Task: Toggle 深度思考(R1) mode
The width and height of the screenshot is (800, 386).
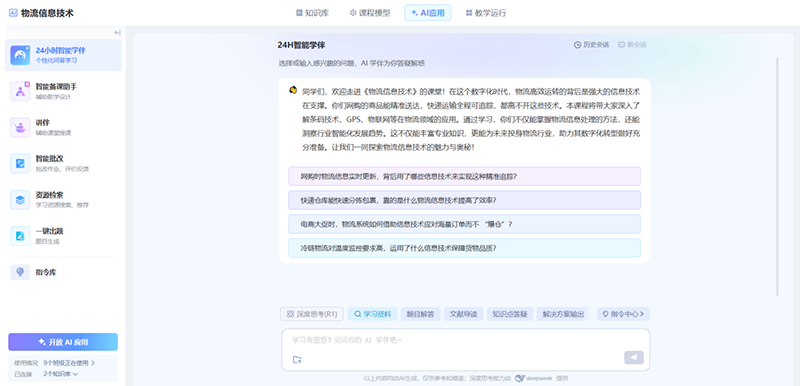Action: [x=312, y=314]
